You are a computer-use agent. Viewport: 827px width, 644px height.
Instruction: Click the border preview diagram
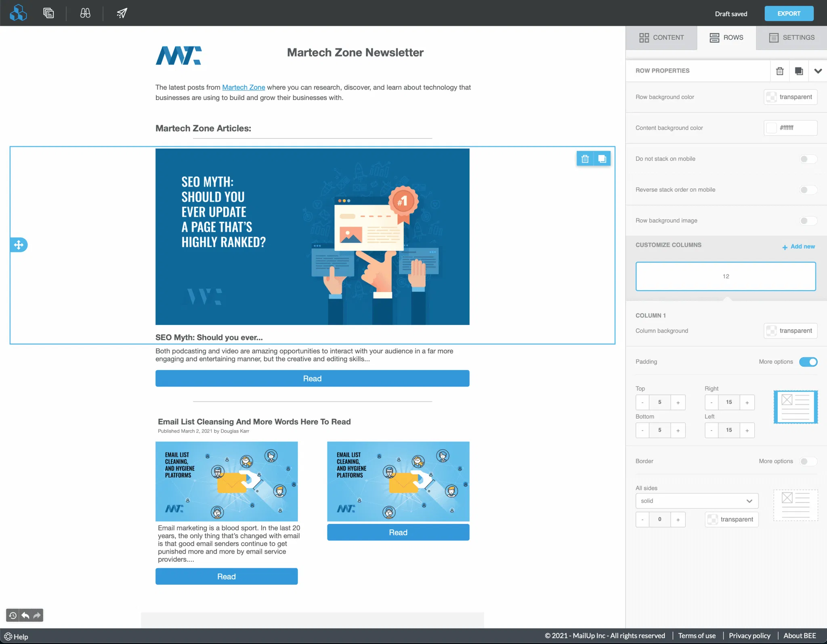[x=796, y=506]
